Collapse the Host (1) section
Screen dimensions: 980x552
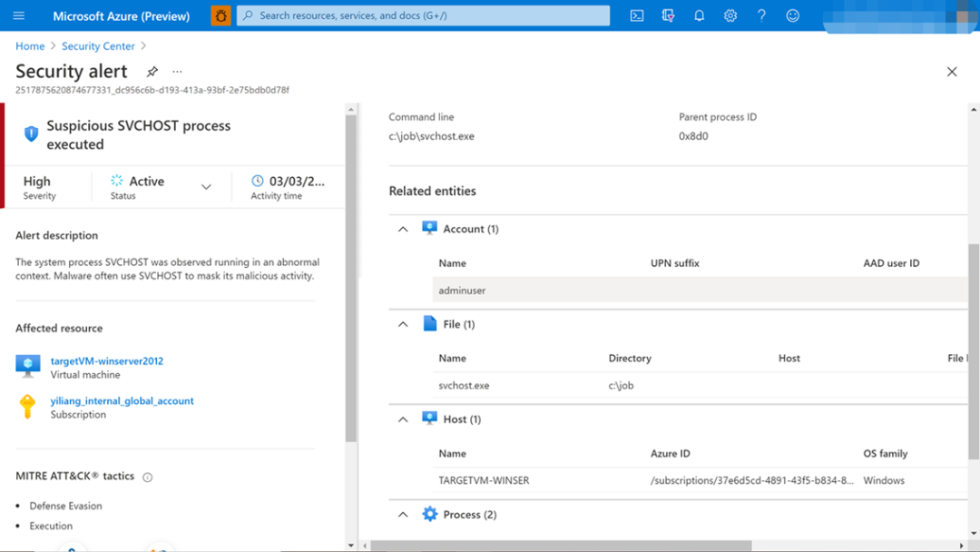point(403,419)
